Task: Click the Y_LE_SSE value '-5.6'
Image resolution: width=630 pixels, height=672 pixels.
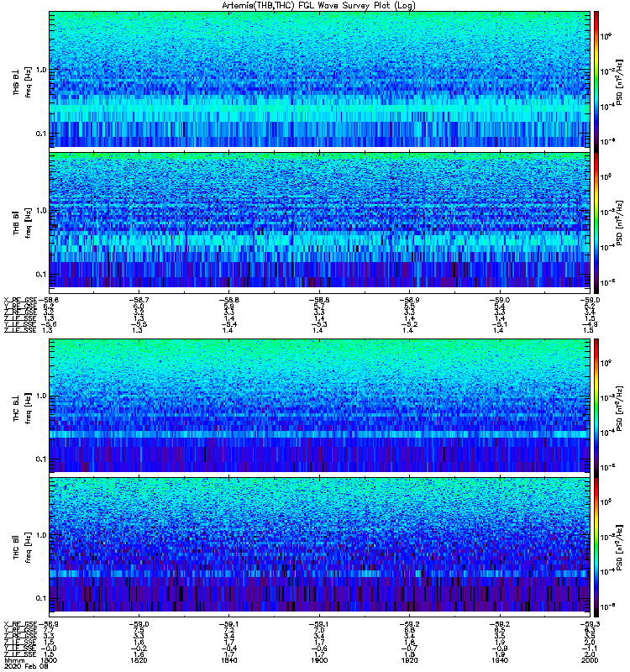Action: 49,324
